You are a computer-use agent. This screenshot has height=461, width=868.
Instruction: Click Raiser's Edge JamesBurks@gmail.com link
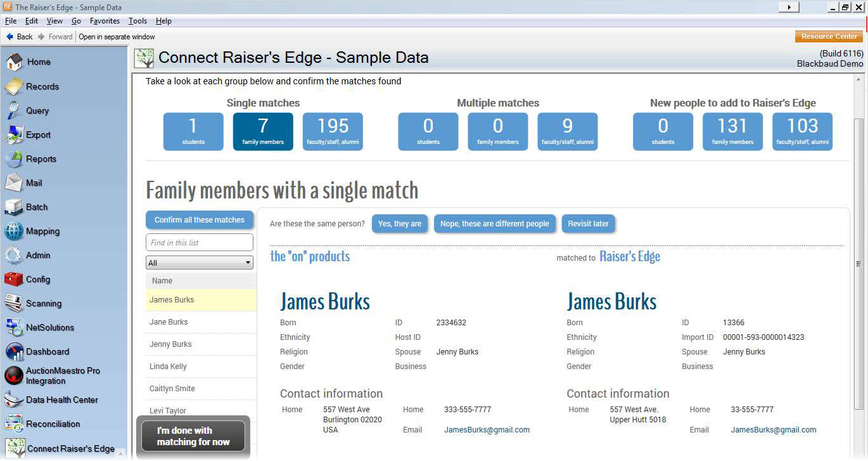tap(774, 430)
